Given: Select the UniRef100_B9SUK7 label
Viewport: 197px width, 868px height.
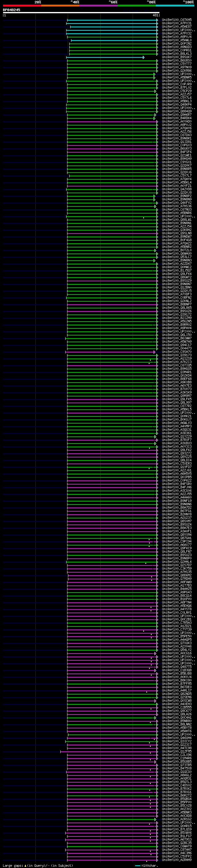Looking at the screenshot, I should click(x=177, y=57).
